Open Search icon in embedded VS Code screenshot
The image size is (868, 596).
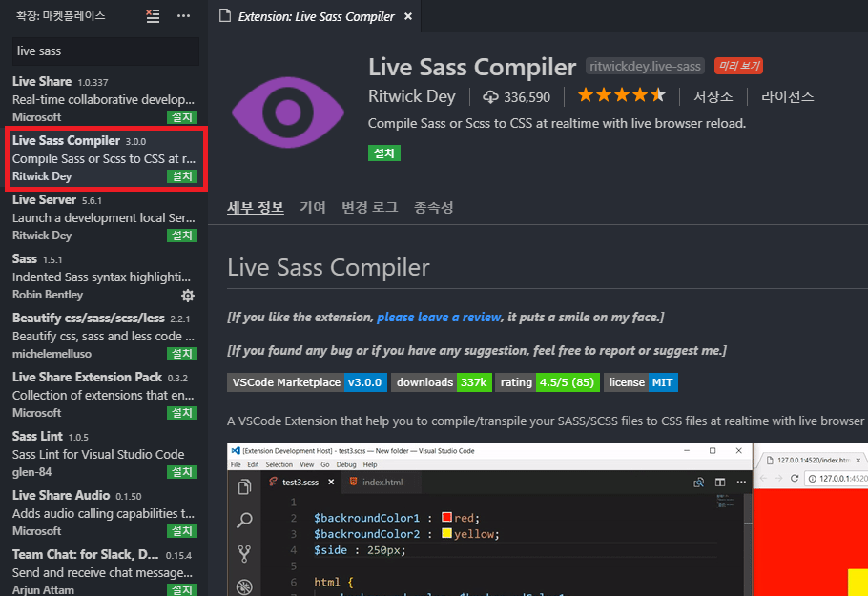244,520
